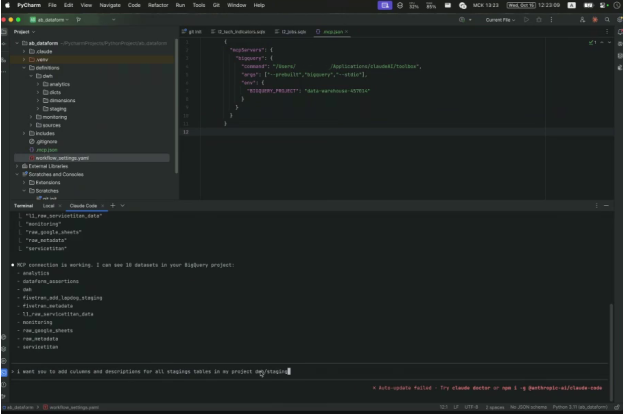The height and width of the screenshot is (416, 624).
Task: Open the Project view dropdown header
Action: pos(24,31)
